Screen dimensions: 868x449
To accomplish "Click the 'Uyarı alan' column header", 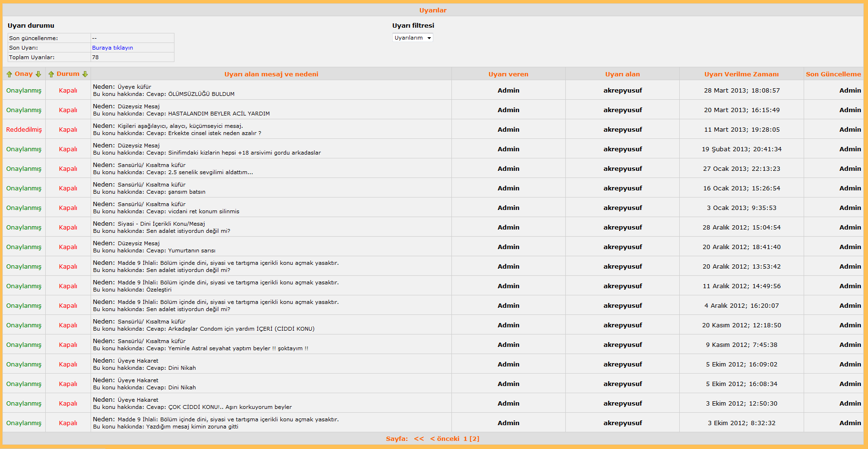I will tap(623, 74).
